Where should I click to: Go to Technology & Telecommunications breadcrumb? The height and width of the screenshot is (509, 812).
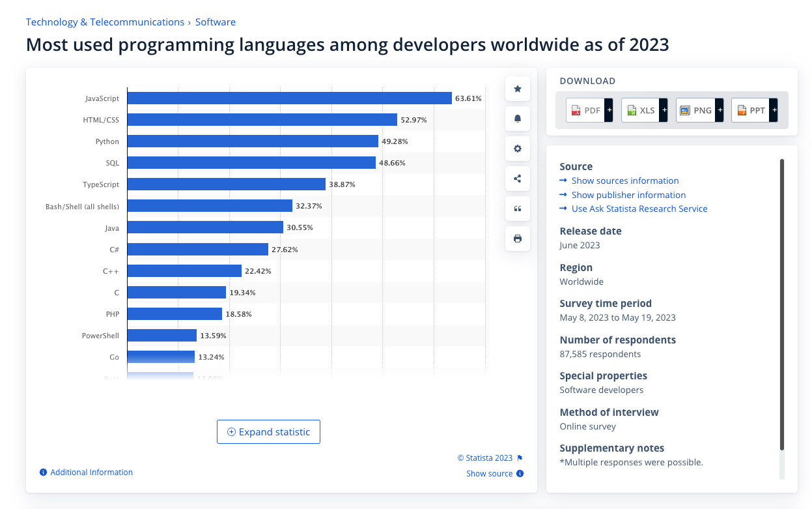point(105,22)
